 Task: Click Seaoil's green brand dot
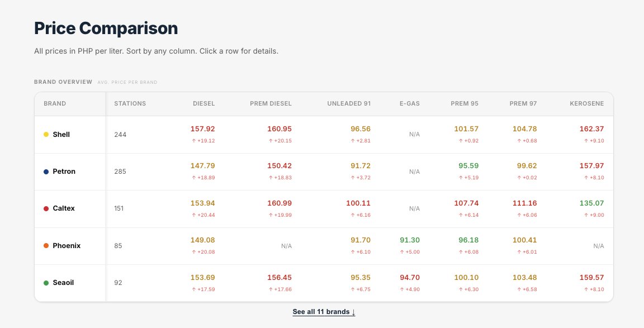(x=46, y=283)
